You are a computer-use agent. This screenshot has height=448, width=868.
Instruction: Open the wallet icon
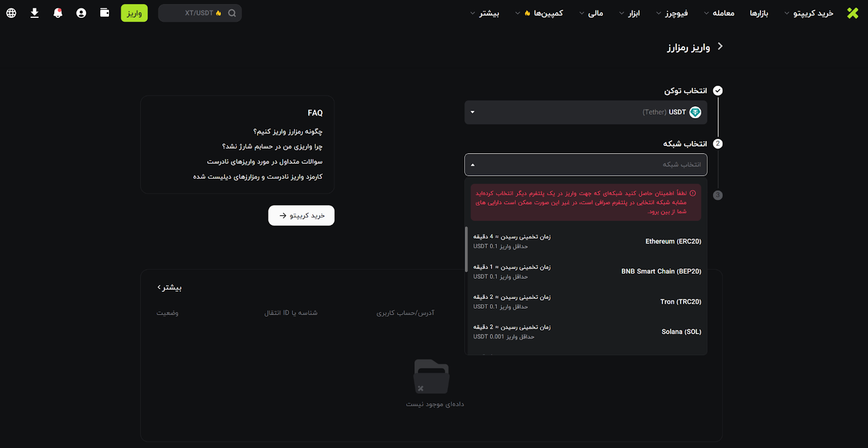click(x=105, y=13)
